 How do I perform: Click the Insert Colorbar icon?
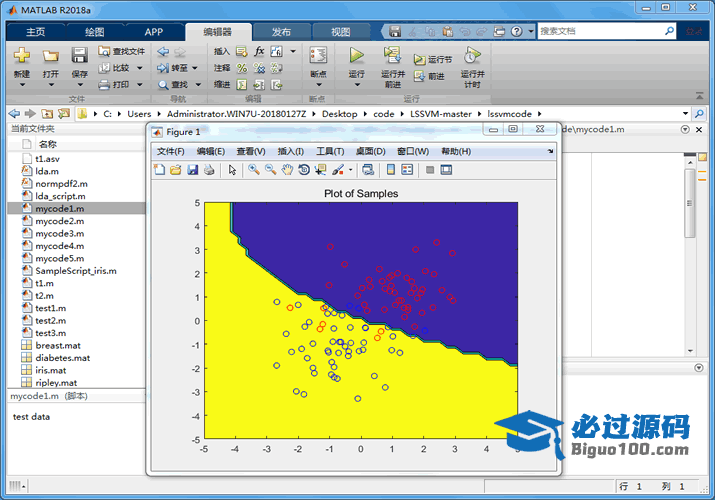(x=391, y=170)
